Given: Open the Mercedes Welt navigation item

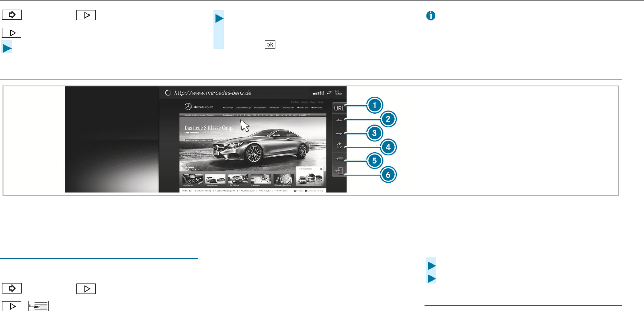Looking at the screenshot, I should click(x=303, y=108).
